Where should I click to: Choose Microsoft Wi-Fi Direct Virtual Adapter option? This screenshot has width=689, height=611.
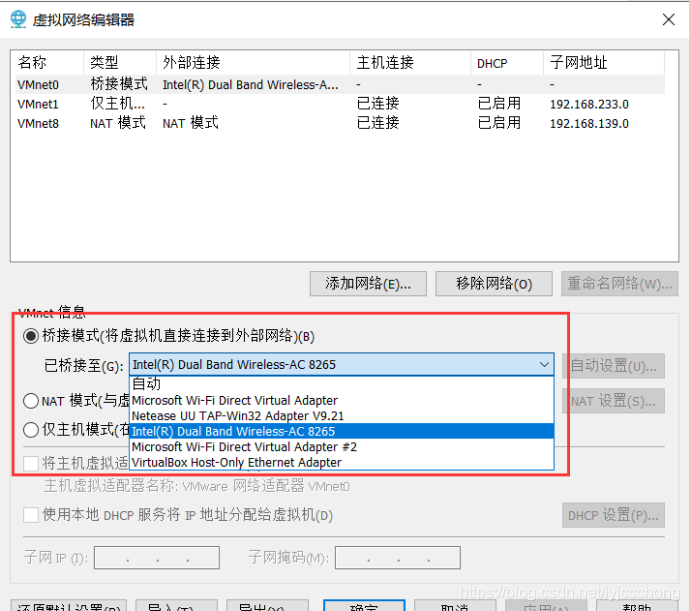pos(342,400)
